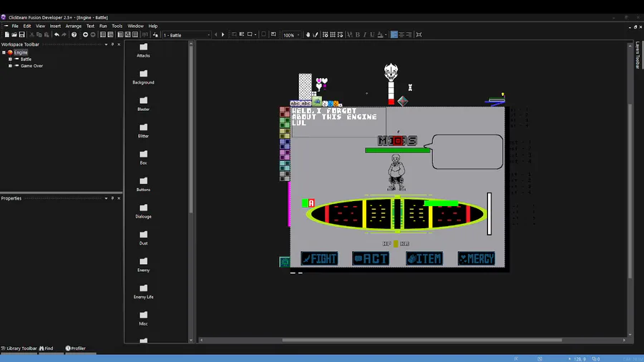Click the Open file toolbar icon

pyautogui.click(x=14, y=35)
